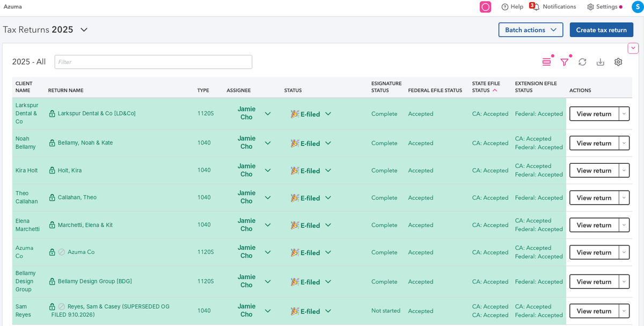View return for Larkspur Dental & Co
The image size is (644, 326).
pyautogui.click(x=594, y=114)
